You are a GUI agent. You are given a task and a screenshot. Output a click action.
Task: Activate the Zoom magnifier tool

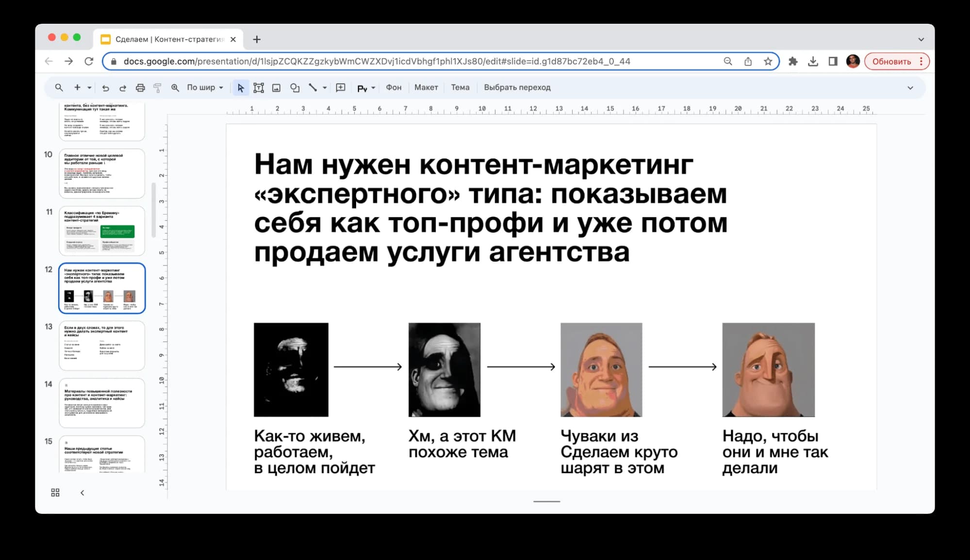tap(175, 88)
